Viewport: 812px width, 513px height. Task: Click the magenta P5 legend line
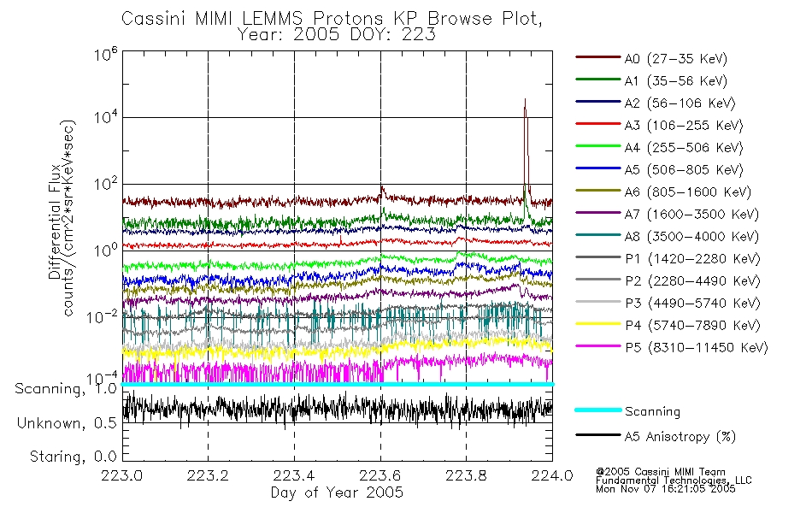(x=598, y=345)
